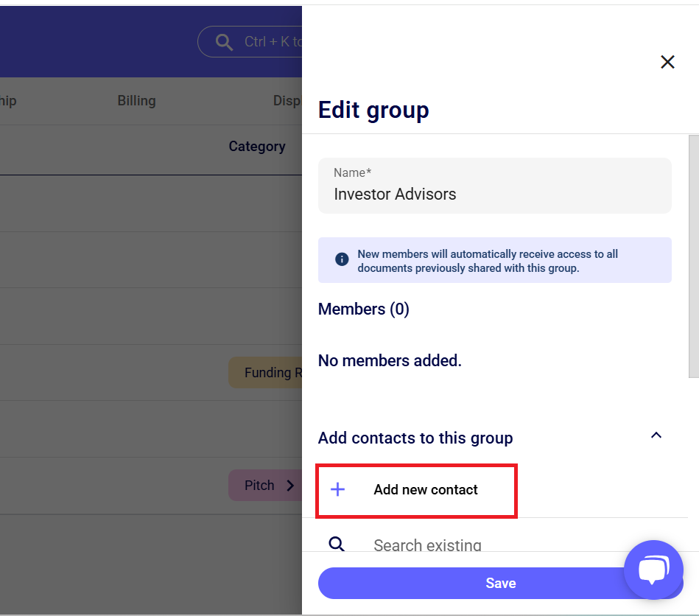699x616 pixels.
Task: Click the plus icon beside Add new contact
Action: point(338,490)
